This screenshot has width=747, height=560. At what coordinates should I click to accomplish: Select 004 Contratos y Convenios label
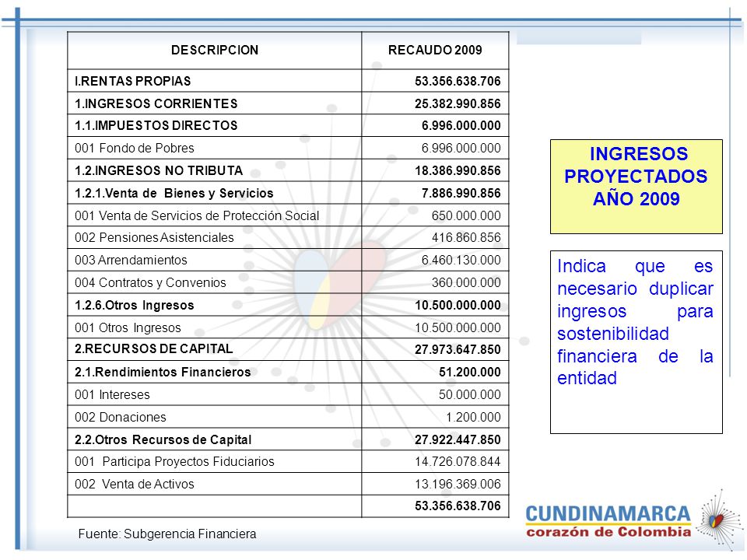[x=150, y=283]
